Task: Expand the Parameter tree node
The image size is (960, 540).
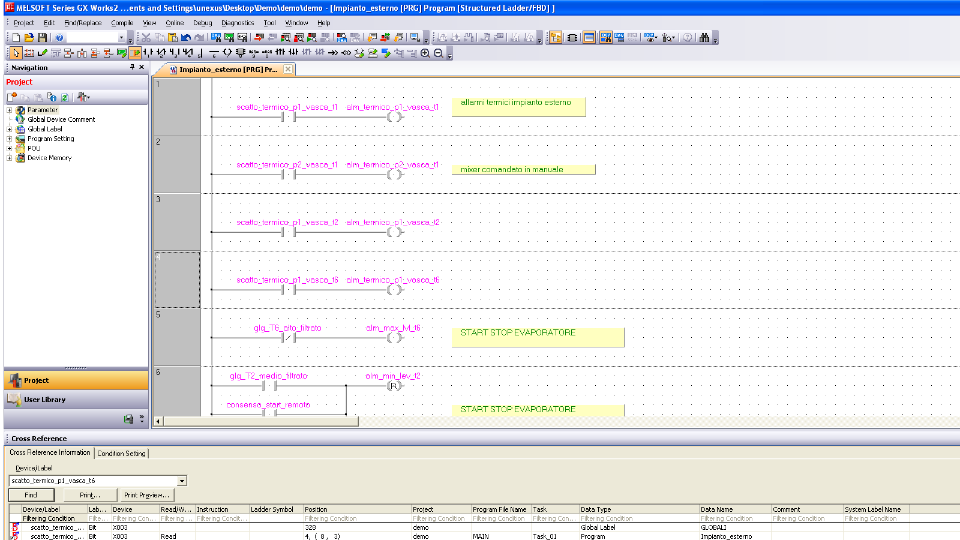Action: pyautogui.click(x=9, y=110)
